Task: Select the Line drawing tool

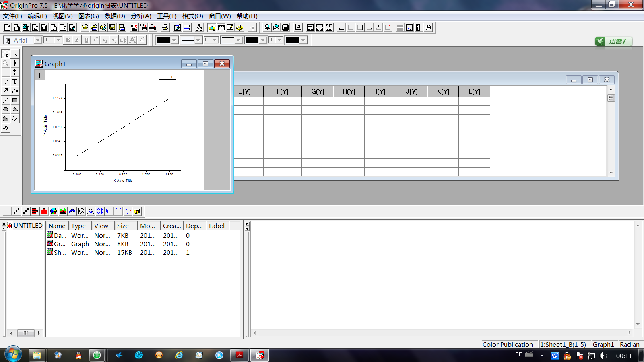Action: [6, 100]
